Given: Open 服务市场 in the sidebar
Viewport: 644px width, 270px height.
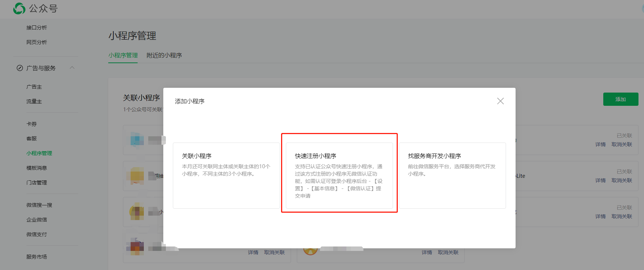Looking at the screenshot, I should [37, 257].
